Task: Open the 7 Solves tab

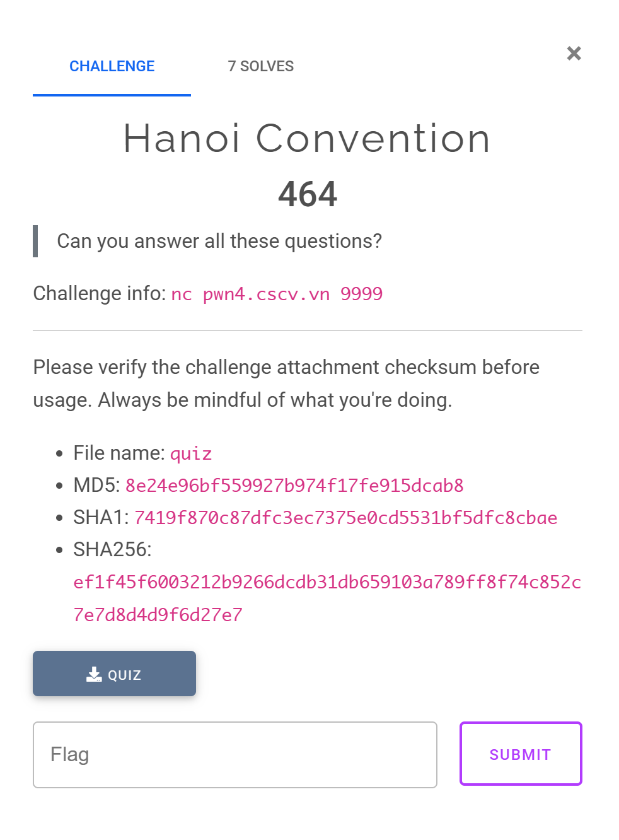Action: click(260, 66)
